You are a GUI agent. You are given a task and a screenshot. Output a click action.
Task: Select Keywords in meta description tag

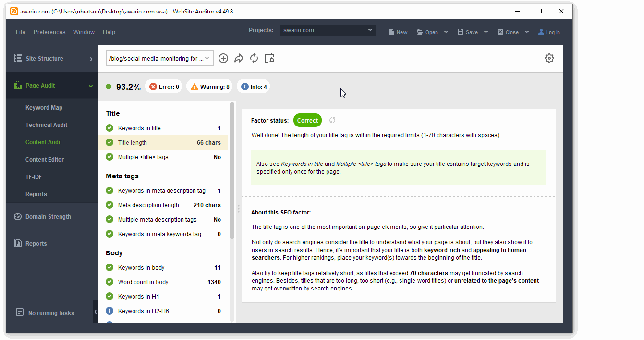163,191
